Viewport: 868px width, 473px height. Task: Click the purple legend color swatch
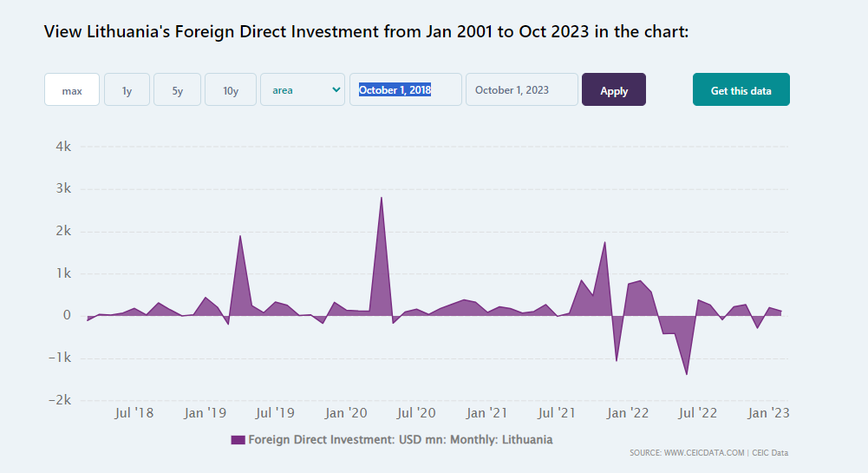pos(238,440)
